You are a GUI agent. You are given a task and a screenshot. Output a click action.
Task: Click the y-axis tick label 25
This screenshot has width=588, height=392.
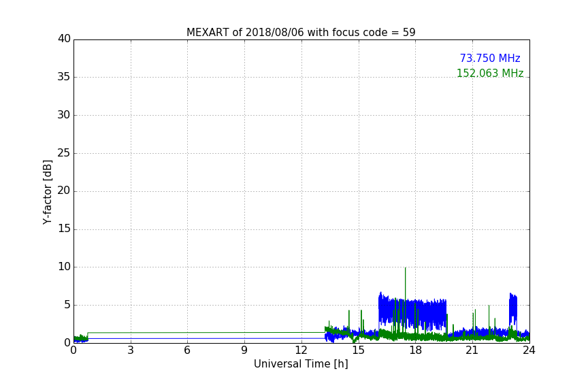click(64, 153)
